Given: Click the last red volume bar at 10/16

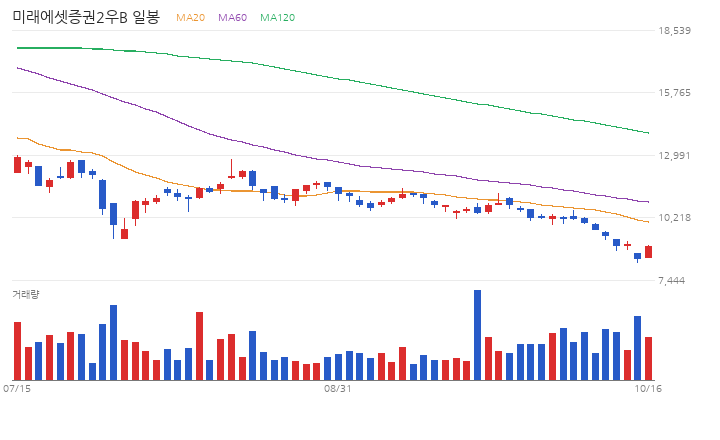Looking at the screenshot, I should pos(648,358).
